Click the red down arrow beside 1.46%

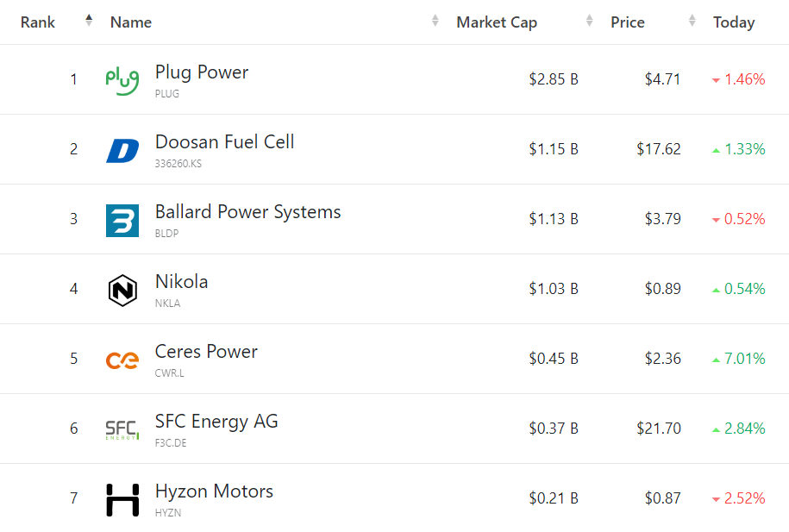pos(716,80)
